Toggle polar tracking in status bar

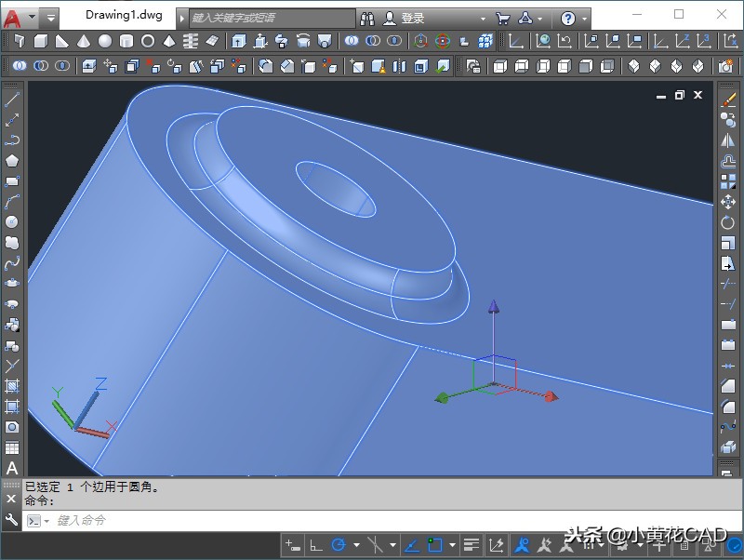[339, 545]
